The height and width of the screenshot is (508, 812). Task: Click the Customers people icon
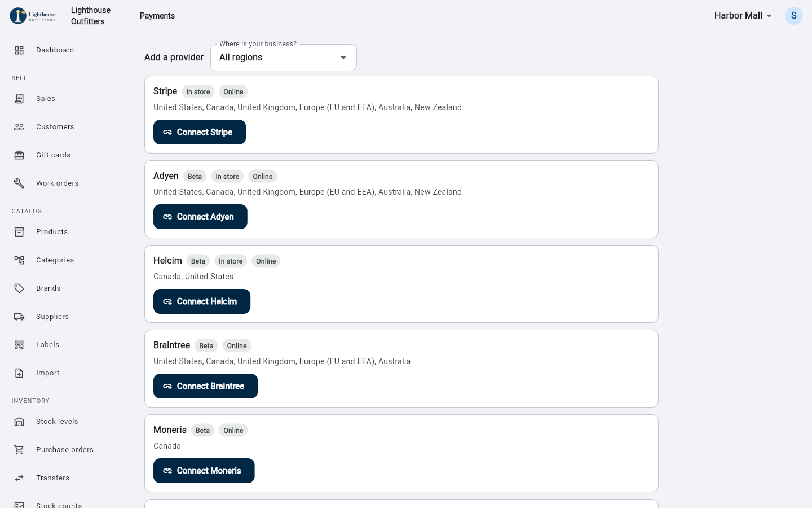pyautogui.click(x=19, y=127)
